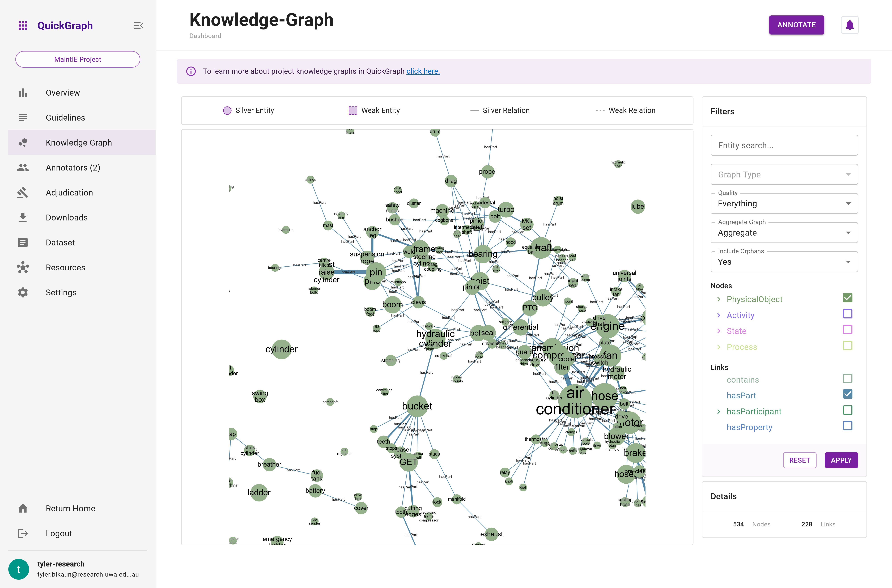Enable the Activity node filter checkbox
Image resolution: width=892 pixels, height=588 pixels.
(x=848, y=314)
